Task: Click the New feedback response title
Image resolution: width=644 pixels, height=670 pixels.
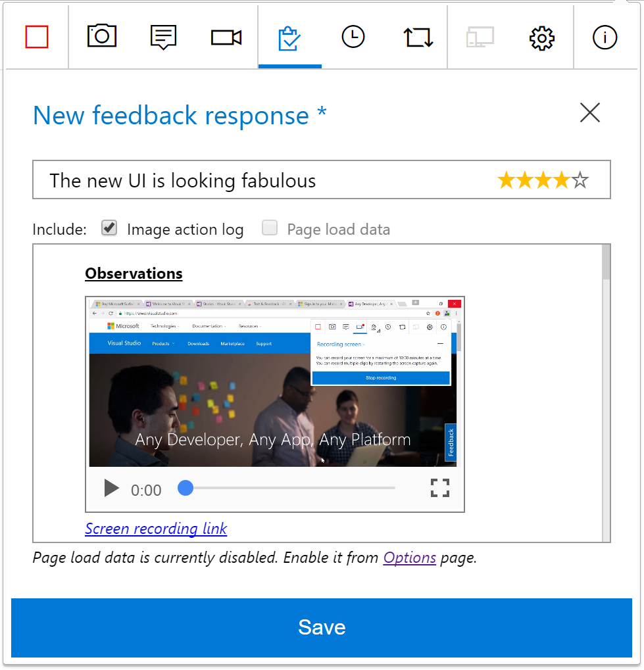Action: click(x=180, y=115)
